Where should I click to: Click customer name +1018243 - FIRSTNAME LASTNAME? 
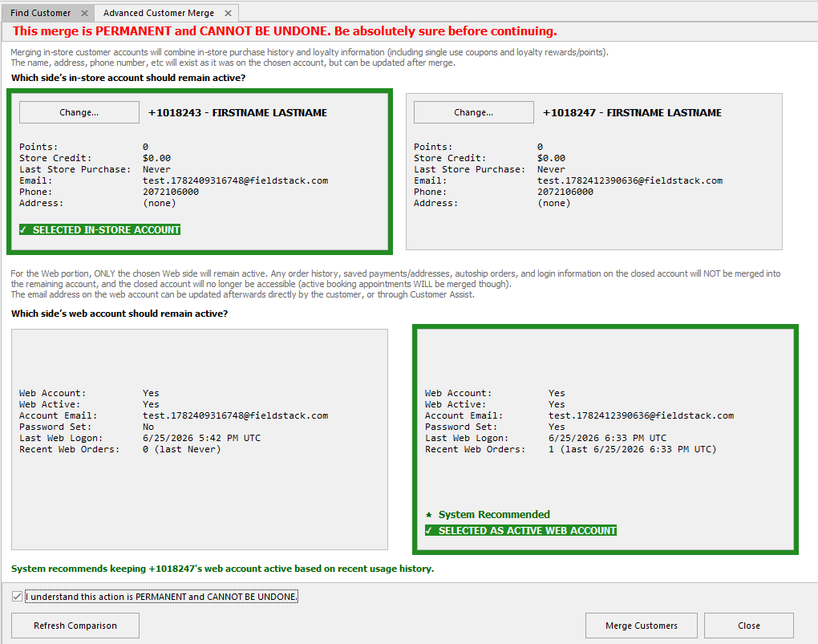(x=238, y=113)
